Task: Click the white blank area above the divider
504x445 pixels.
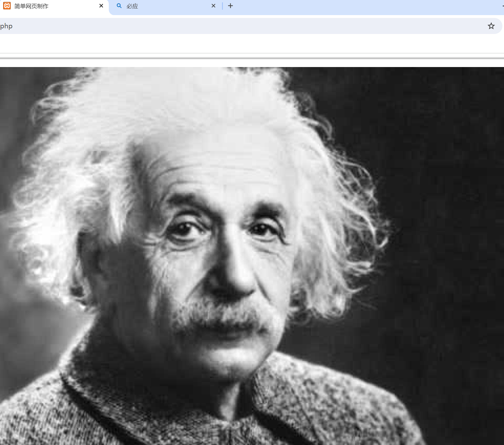Action: click(252, 43)
